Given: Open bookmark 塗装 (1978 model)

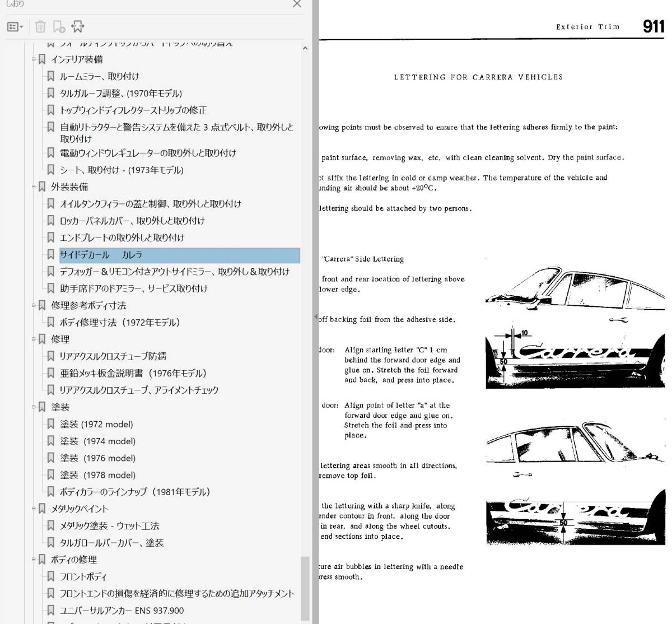Looking at the screenshot, I should point(97,475).
